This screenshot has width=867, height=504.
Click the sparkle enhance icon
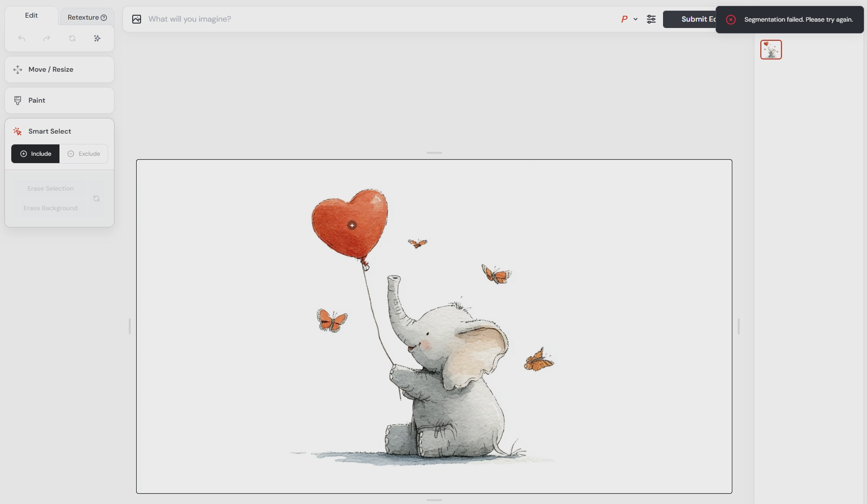pos(97,38)
